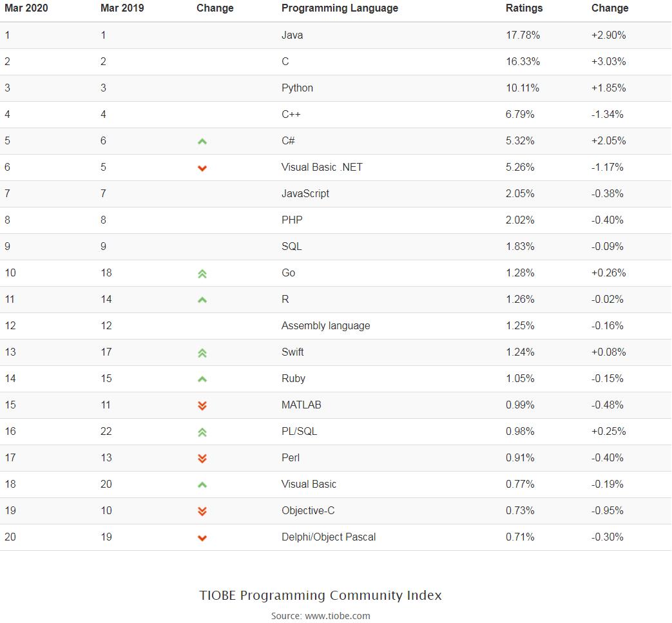The image size is (672, 623).
Task: Click the double red down arrow for MATLAB
Action: click(202, 406)
